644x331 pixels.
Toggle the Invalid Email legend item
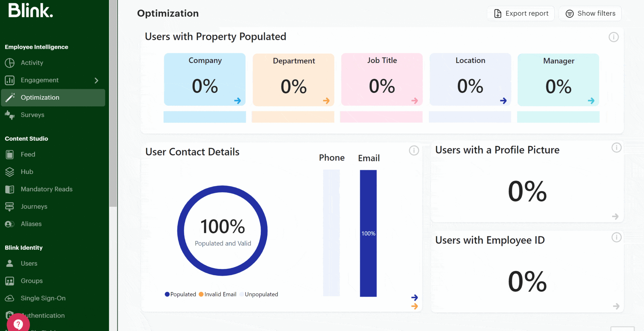tap(217, 294)
